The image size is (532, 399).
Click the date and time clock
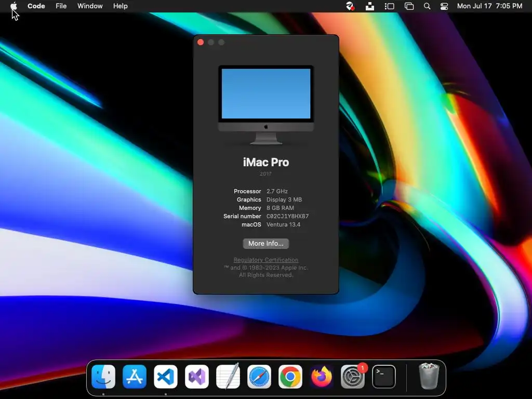(x=489, y=6)
